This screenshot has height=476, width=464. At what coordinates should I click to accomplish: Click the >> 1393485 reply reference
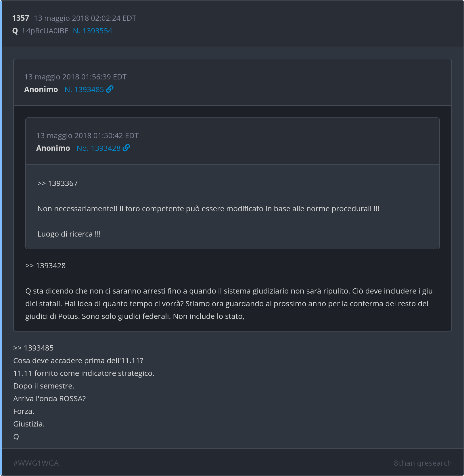tap(33, 348)
